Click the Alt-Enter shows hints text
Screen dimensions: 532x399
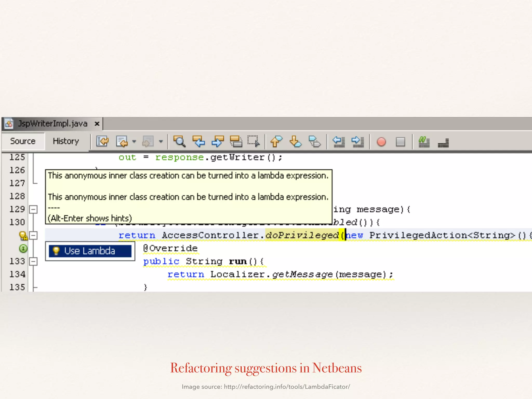coord(90,218)
